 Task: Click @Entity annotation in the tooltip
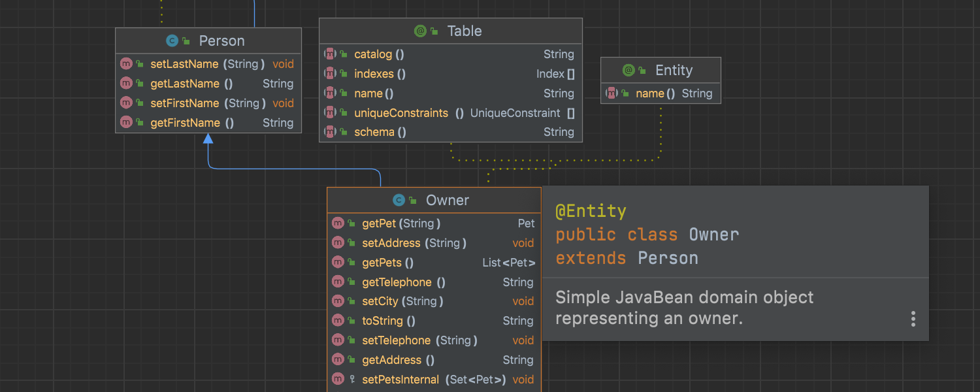(x=591, y=211)
